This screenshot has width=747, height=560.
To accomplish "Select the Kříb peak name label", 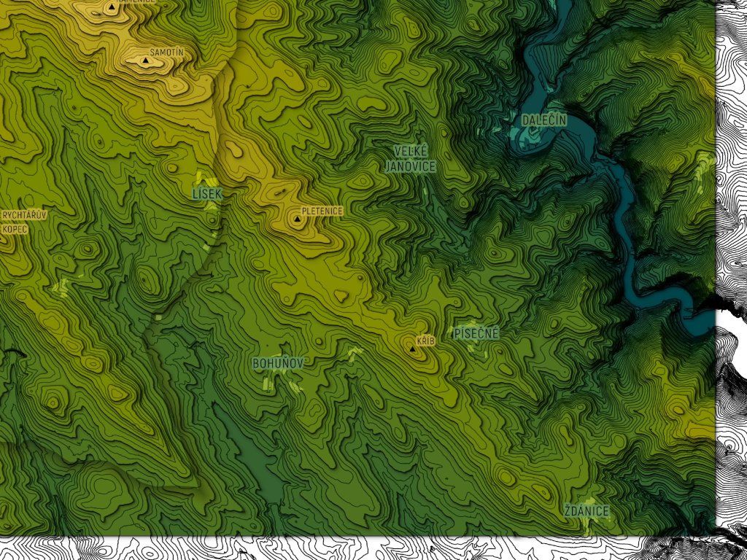I will click(x=425, y=341).
